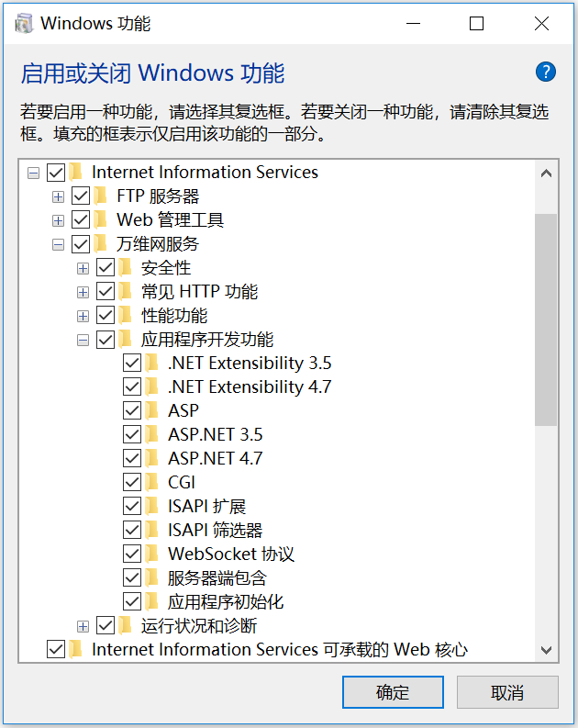
Task: Click the scrollbar down arrow
Action: [546, 650]
